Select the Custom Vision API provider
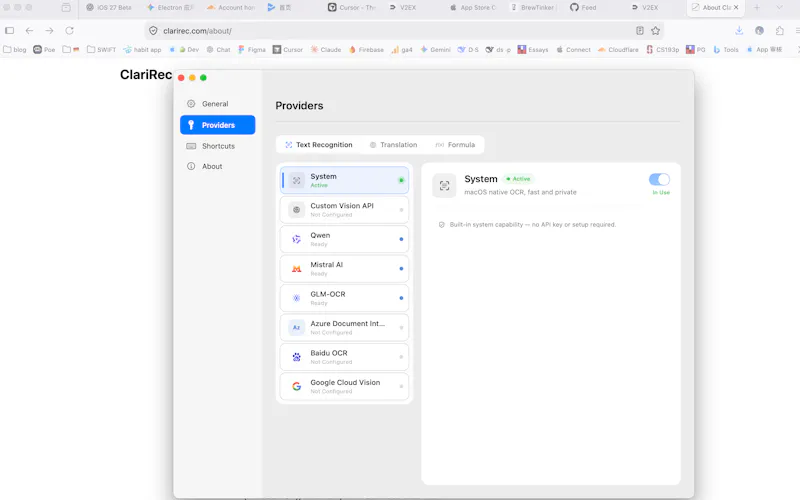 344,210
